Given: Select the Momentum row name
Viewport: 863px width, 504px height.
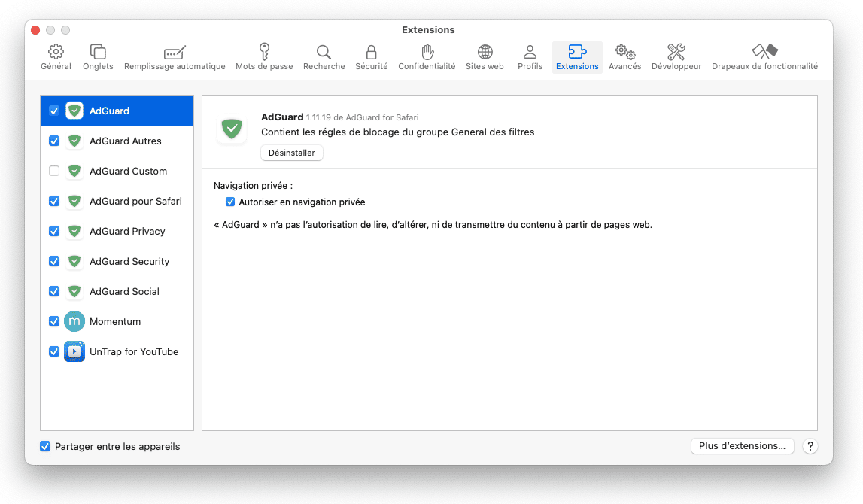Looking at the screenshot, I should coord(115,321).
